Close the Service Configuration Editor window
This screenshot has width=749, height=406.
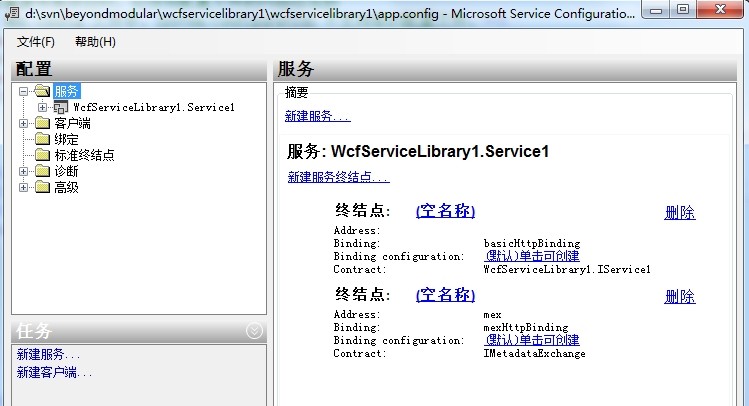tap(721, 9)
